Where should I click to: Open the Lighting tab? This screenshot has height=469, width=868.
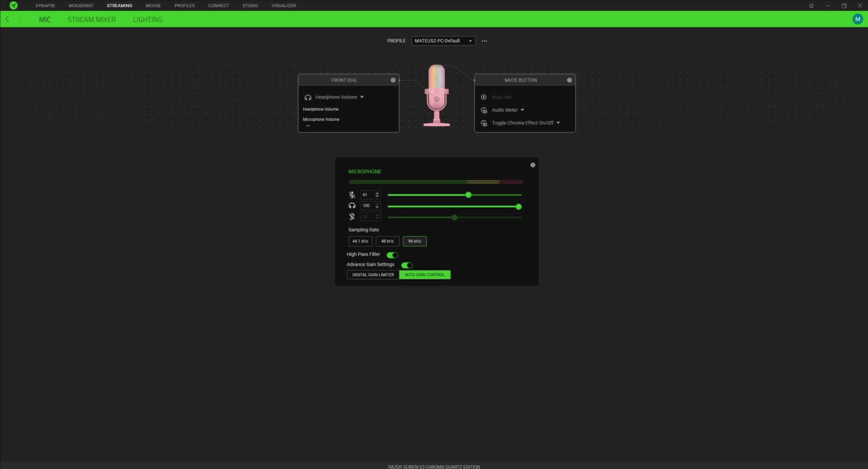coord(148,20)
